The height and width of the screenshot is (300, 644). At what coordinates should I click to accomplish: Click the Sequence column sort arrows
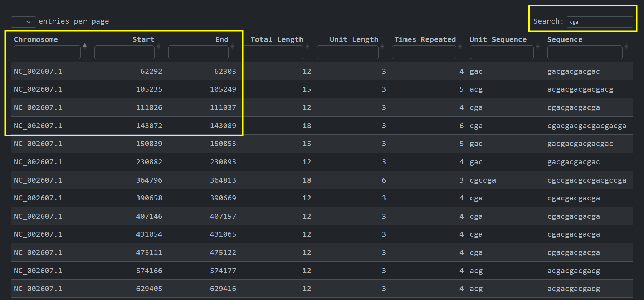626,46
